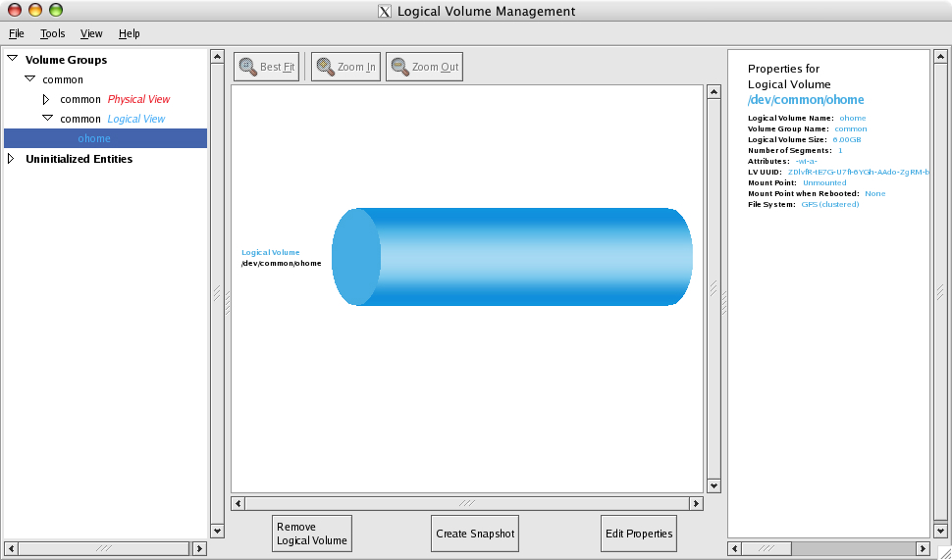
Task: Click scroll right arrow below diagram
Action: [696, 503]
